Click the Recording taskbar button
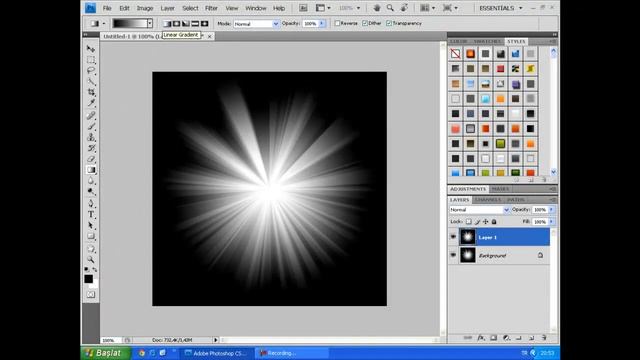The height and width of the screenshot is (360, 640). pos(291,353)
